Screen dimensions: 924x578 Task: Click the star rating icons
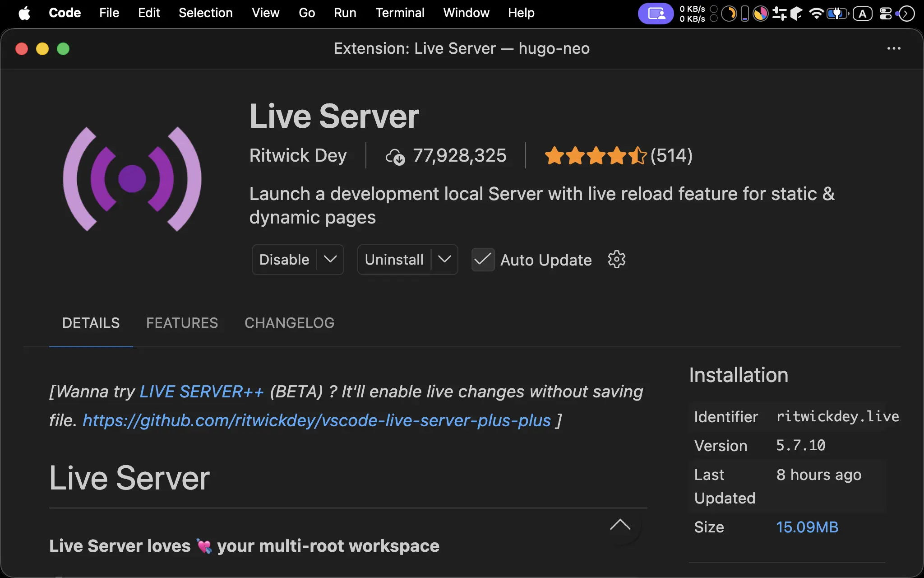coord(596,156)
